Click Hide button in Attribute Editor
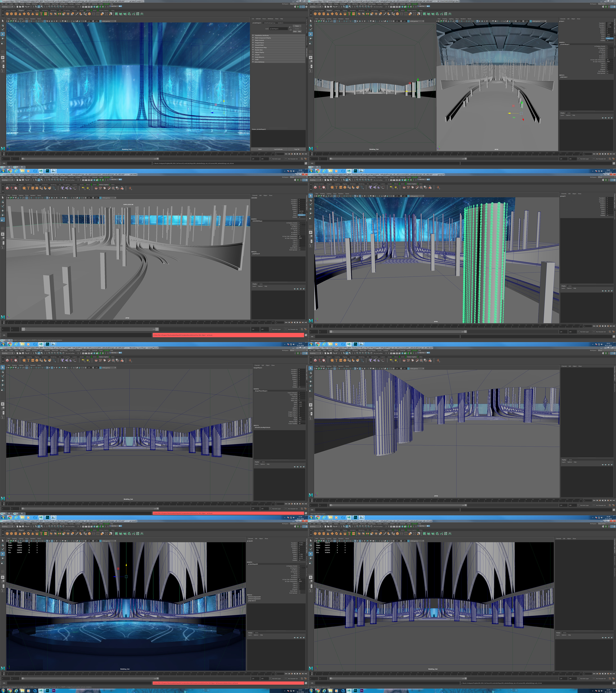 click(300, 32)
